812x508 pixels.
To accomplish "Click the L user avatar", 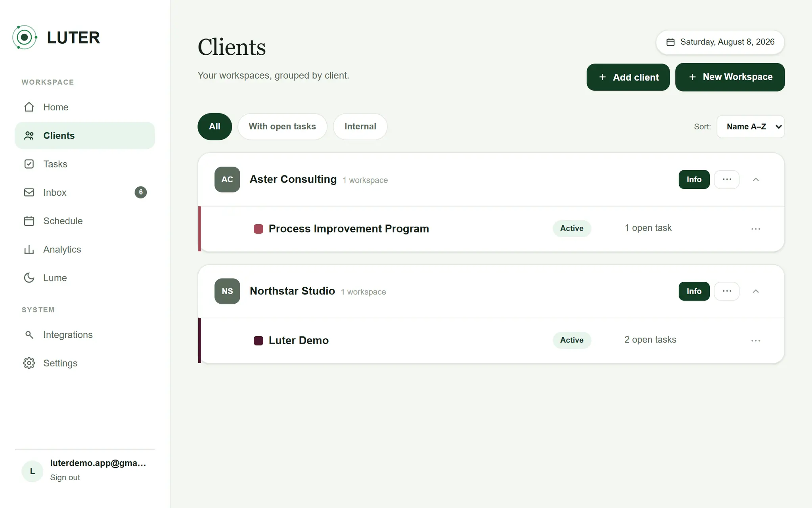I will coord(33,471).
